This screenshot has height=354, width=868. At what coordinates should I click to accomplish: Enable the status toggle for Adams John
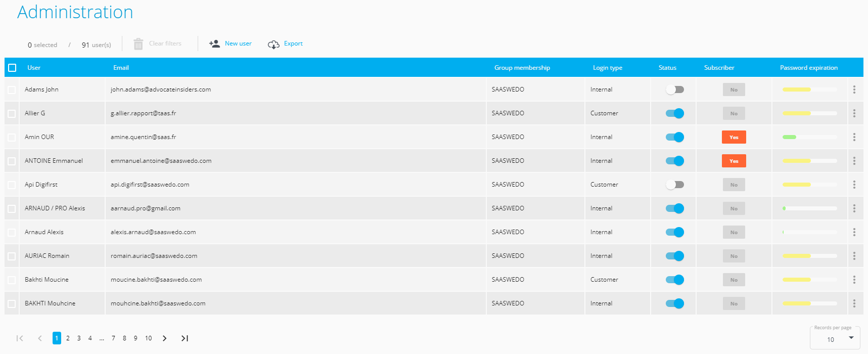[x=674, y=90]
